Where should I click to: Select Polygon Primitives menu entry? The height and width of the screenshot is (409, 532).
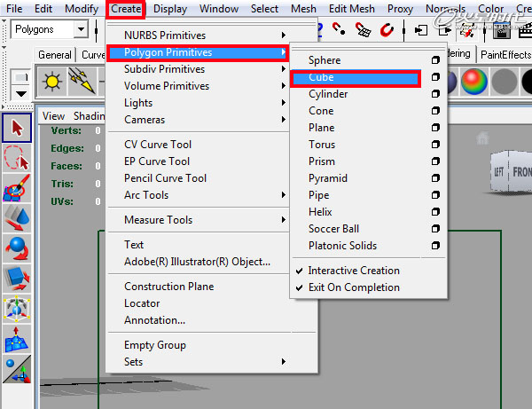(198, 52)
